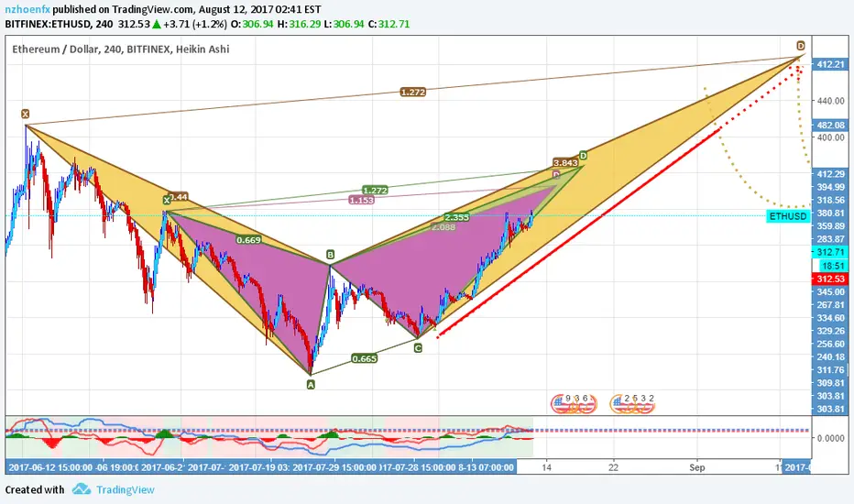Select the A pattern point label
The image size is (854, 504).
pyautogui.click(x=311, y=385)
